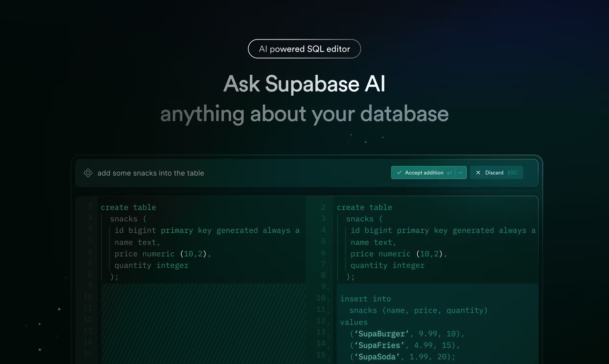Expand the Accept addition options chevron
609x364 pixels.
click(x=460, y=172)
